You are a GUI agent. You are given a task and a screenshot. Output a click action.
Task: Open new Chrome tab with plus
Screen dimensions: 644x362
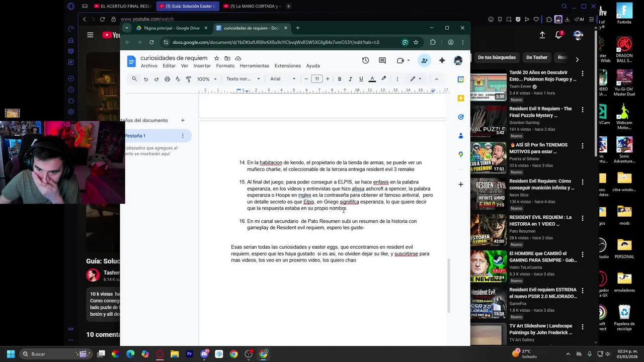click(298, 28)
